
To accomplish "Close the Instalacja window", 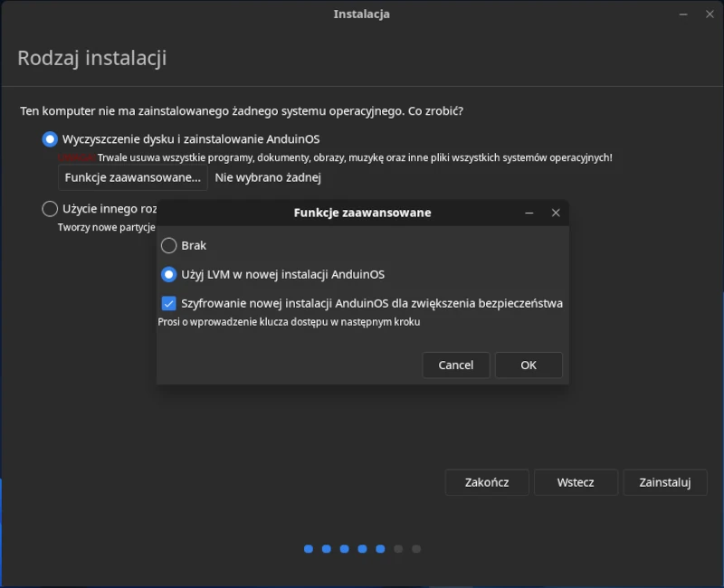I will pyautogui.click(x=710, y=14).
